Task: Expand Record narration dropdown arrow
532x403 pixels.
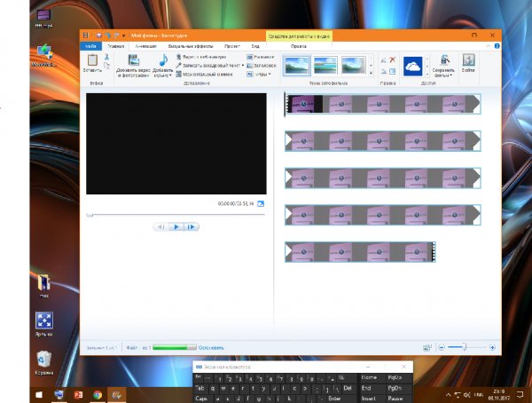Action: [243, 65]
